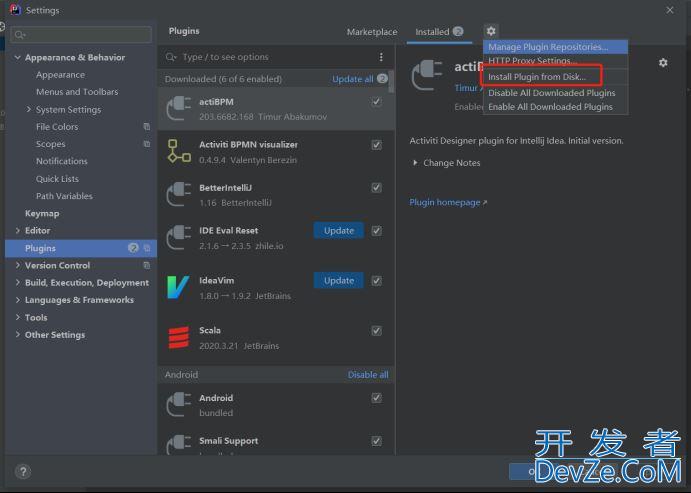Click the Update all link
Screen dimensions: 691x493
(353, 79)
